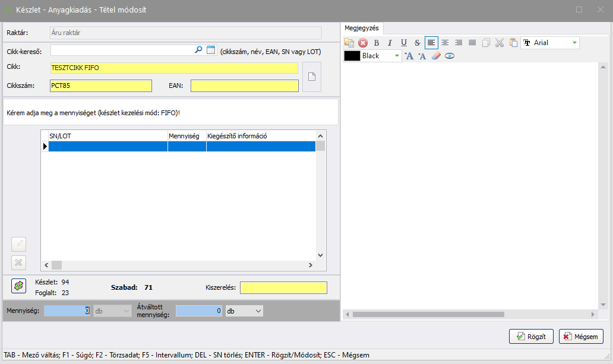This screenshot has height=364, width=613.
Task: Apply strikethrough to the note text
Action: pos(417,43)
